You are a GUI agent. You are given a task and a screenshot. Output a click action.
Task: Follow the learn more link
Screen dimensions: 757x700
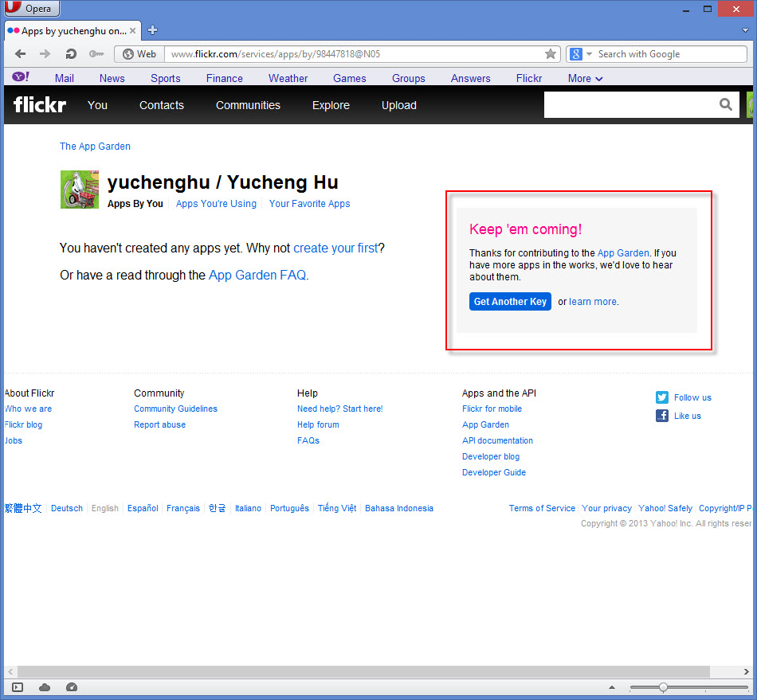click(593, 302)
